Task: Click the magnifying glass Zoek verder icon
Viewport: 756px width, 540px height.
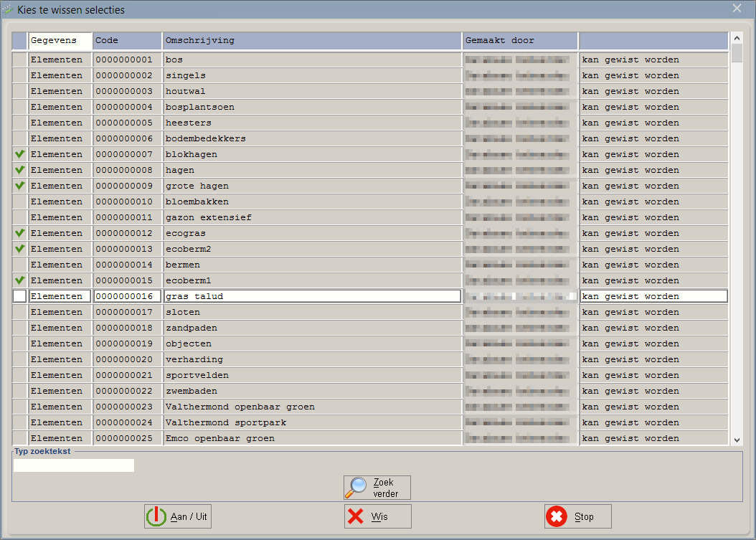Action: 356,488
